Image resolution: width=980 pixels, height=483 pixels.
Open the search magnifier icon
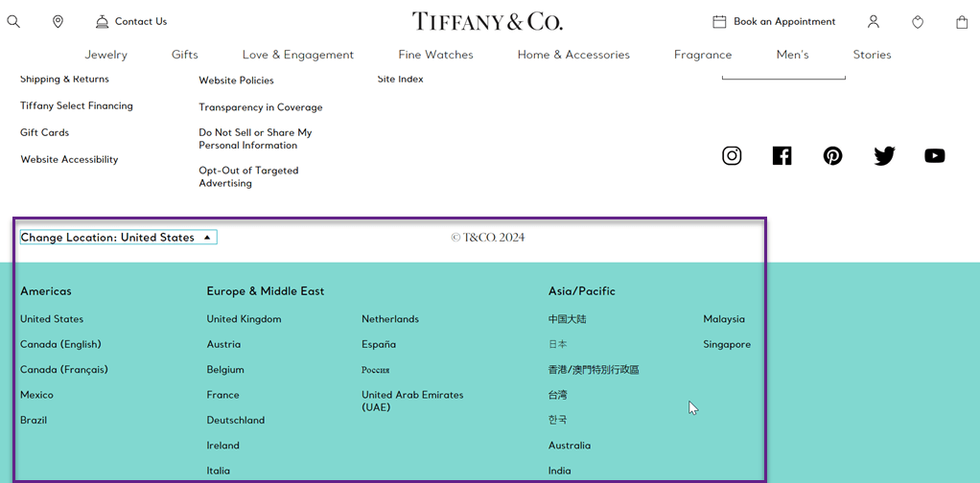[13, 22]
